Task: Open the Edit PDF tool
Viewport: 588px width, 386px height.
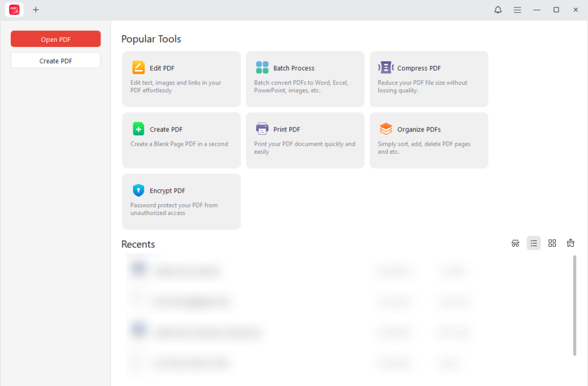Action: coord(181,79)
